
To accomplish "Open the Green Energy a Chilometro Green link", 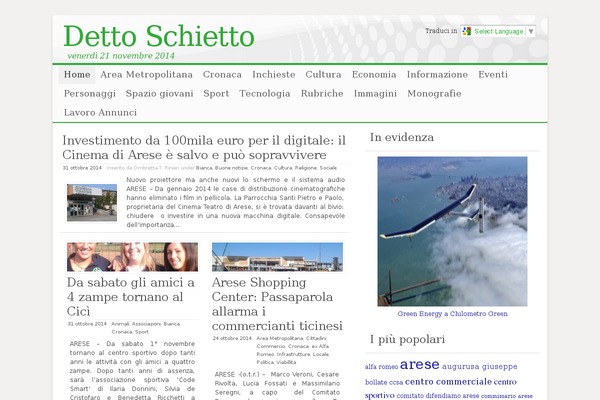I will (452, 314).
